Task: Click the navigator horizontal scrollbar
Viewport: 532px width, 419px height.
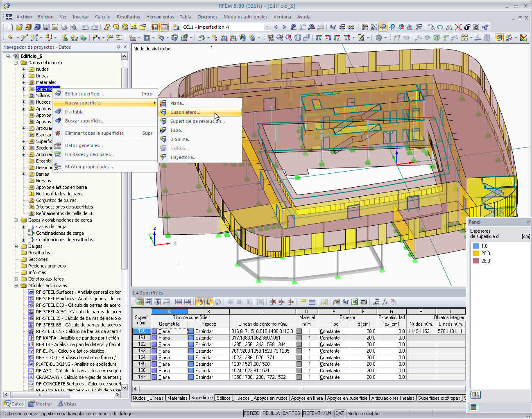Action: coord(62,395)
